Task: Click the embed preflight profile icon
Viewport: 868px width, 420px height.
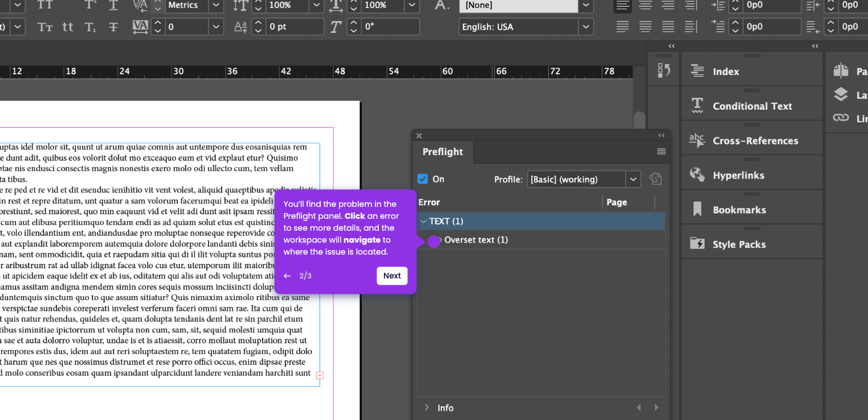Action: click(655, 179)
